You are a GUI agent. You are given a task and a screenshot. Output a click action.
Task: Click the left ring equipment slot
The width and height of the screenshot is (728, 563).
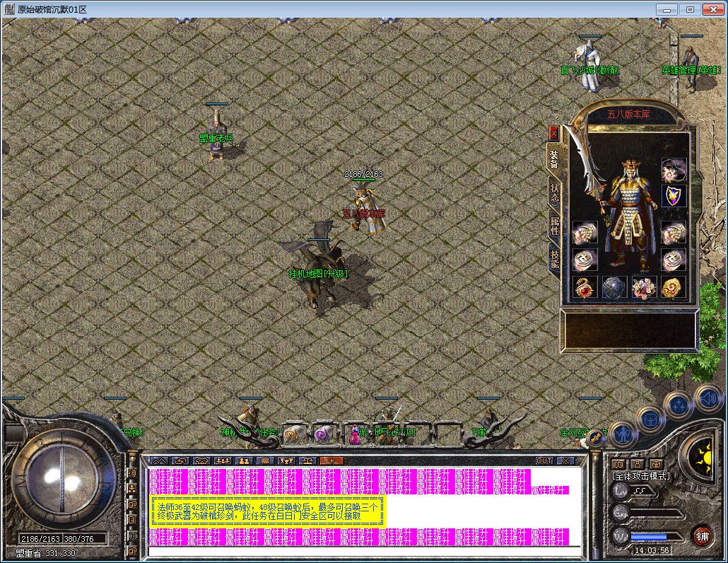pos(585,260)
